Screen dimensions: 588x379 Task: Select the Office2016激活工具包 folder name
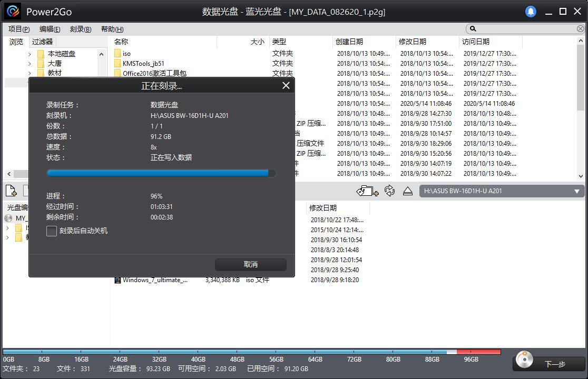(x=154, y=73)
